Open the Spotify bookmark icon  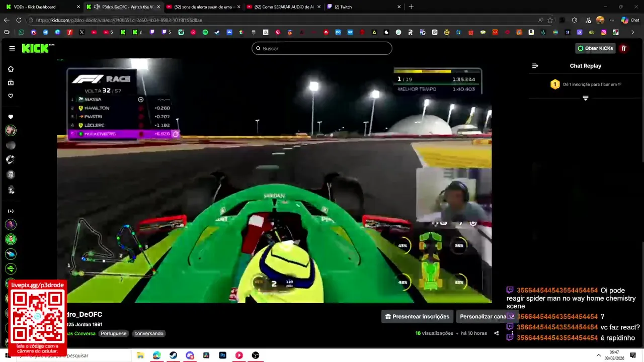click(205, 32)
